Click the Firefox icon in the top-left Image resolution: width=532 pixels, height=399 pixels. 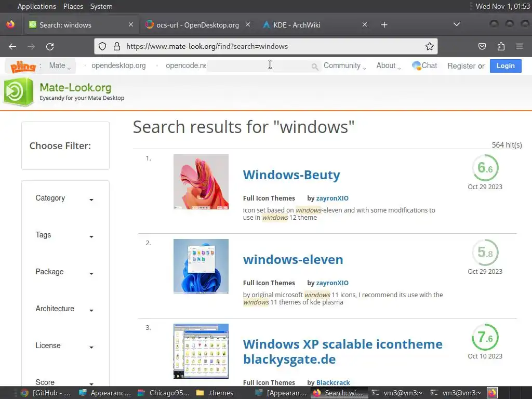[x=10, y=25]
